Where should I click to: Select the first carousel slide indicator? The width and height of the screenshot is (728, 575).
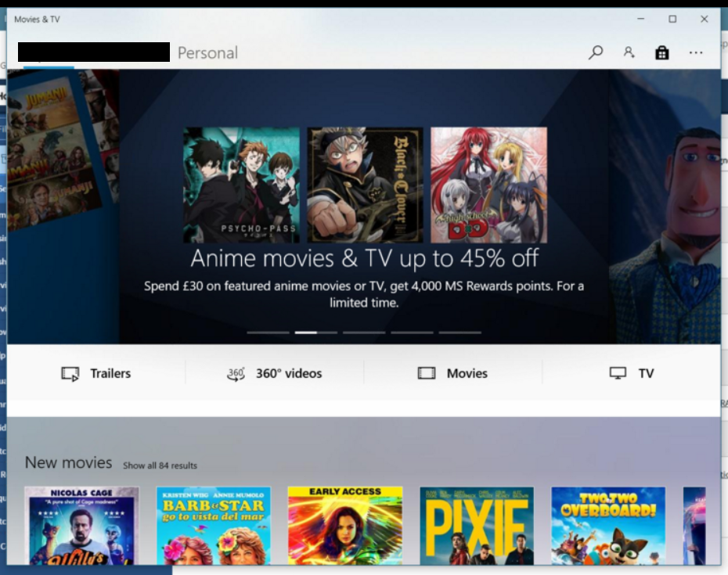[268, 332]
